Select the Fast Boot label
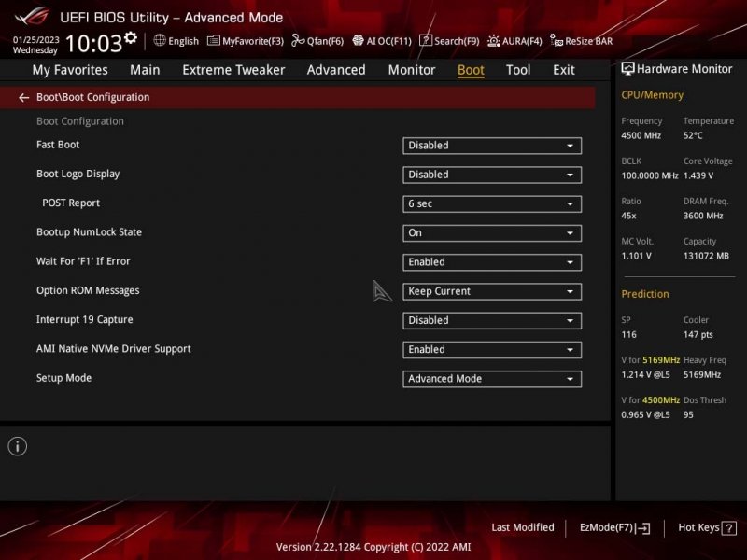This screenshot has height=560, width=747. tap(58, 145)
